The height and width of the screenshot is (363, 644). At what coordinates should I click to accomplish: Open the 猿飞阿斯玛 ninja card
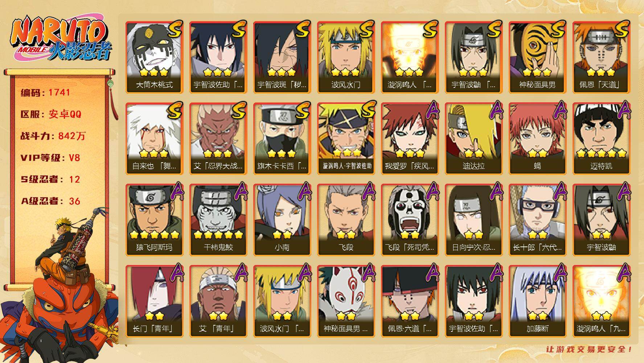154,220
